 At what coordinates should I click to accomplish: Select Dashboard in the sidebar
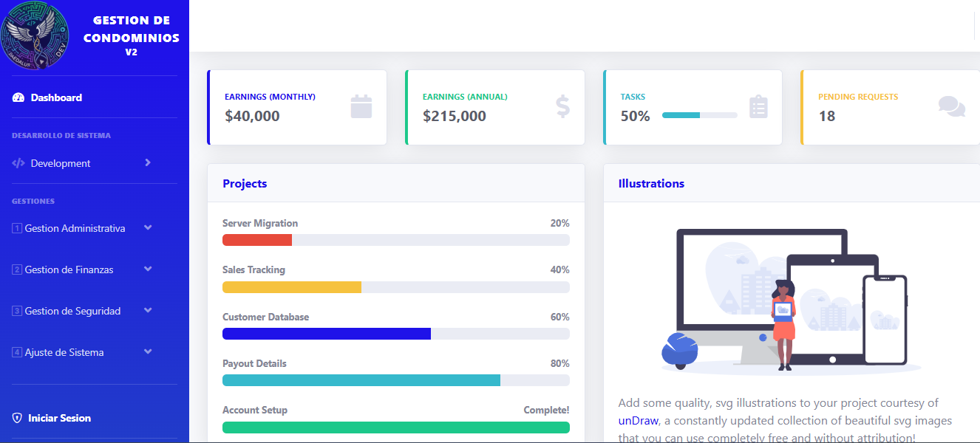pos(56,97)
